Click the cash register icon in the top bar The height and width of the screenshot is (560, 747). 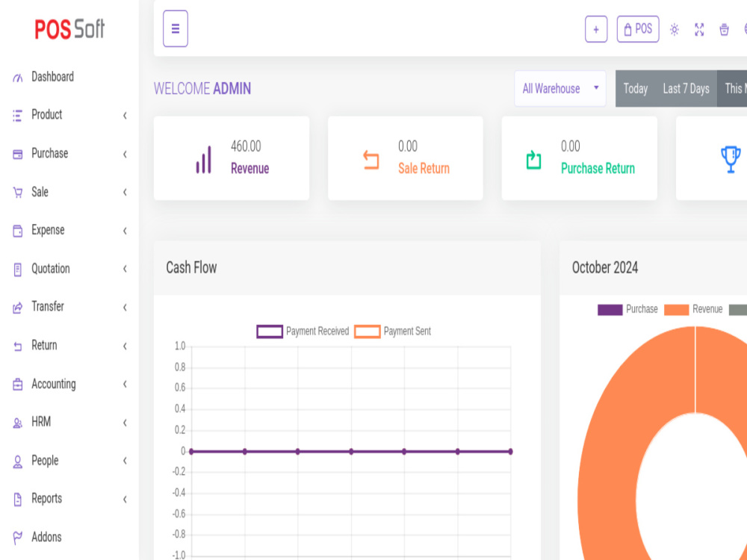pos(724,30)
